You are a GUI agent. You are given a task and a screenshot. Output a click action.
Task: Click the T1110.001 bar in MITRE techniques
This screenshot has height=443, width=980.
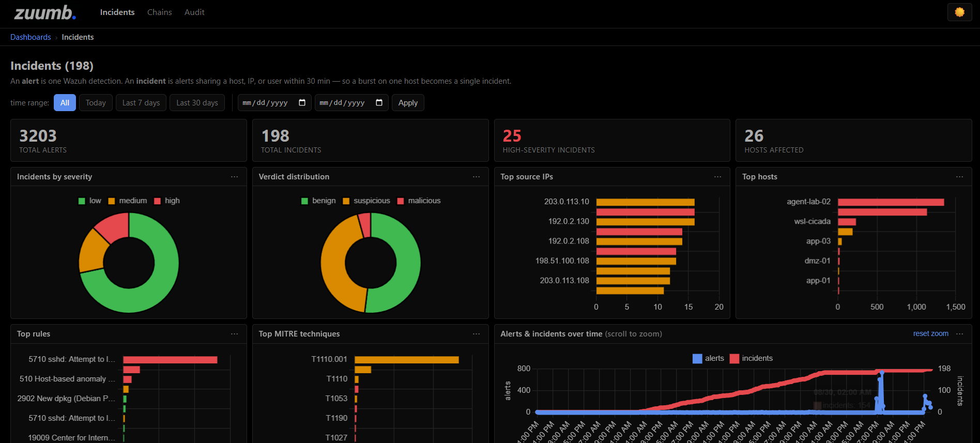(x=407, y=360)
